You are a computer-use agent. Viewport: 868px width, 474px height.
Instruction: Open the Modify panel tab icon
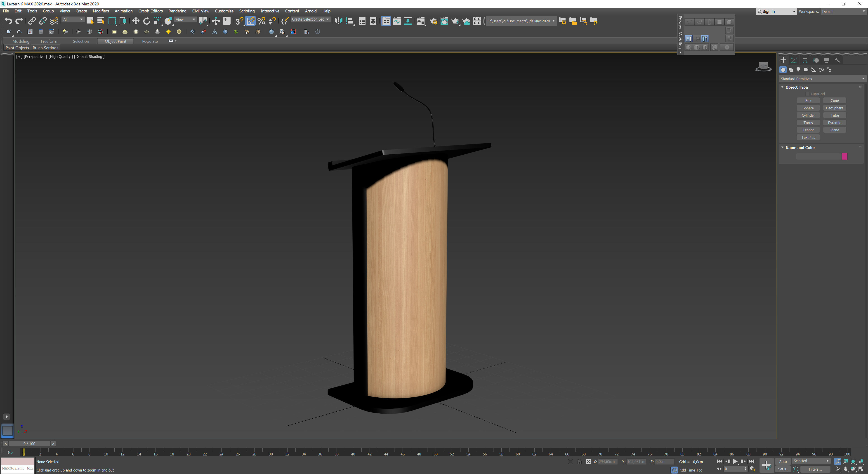(x=794, y=60)
